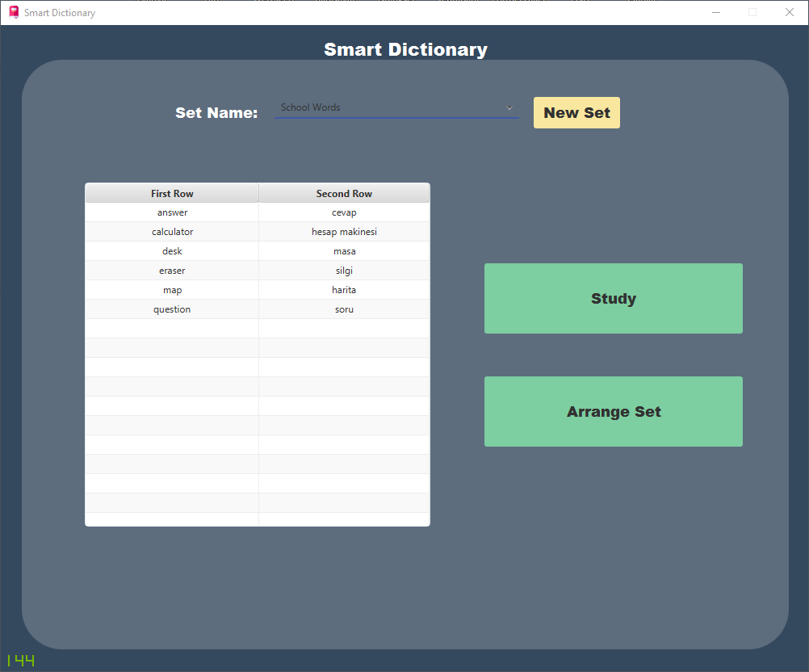Select the 'cevap' cell
Screen dimensions: 809x672
344,212
